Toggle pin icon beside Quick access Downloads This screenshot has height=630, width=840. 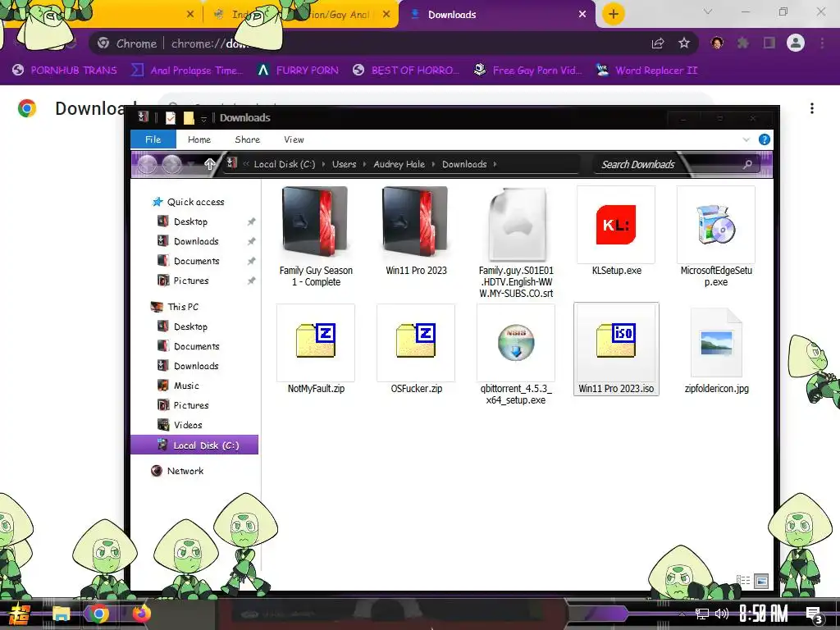coord(251,241)
